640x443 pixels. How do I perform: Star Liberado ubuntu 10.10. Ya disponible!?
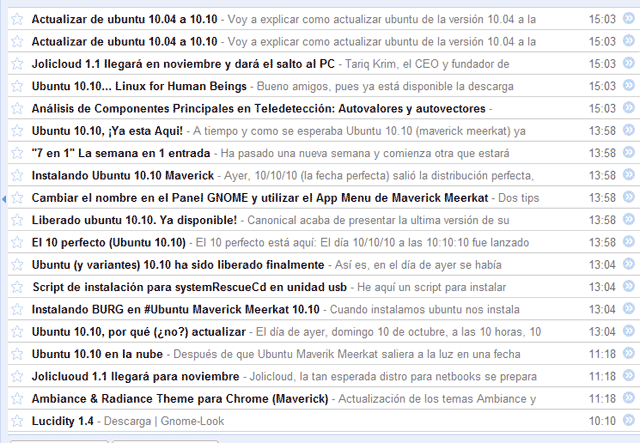17,220
